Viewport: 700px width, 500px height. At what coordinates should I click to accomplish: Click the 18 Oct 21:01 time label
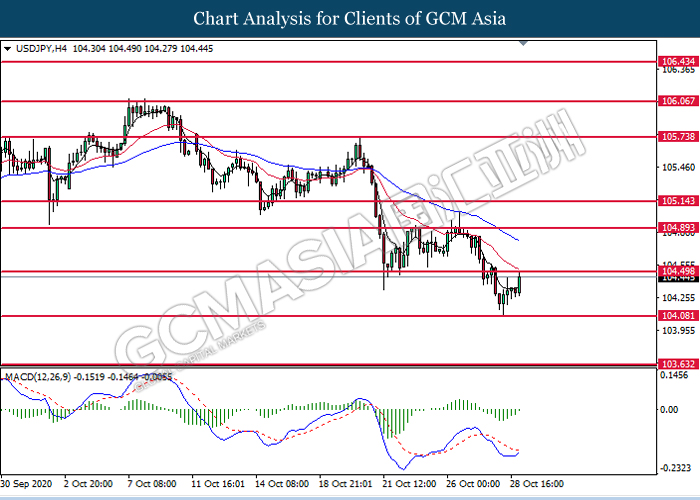tap(346, 484)
